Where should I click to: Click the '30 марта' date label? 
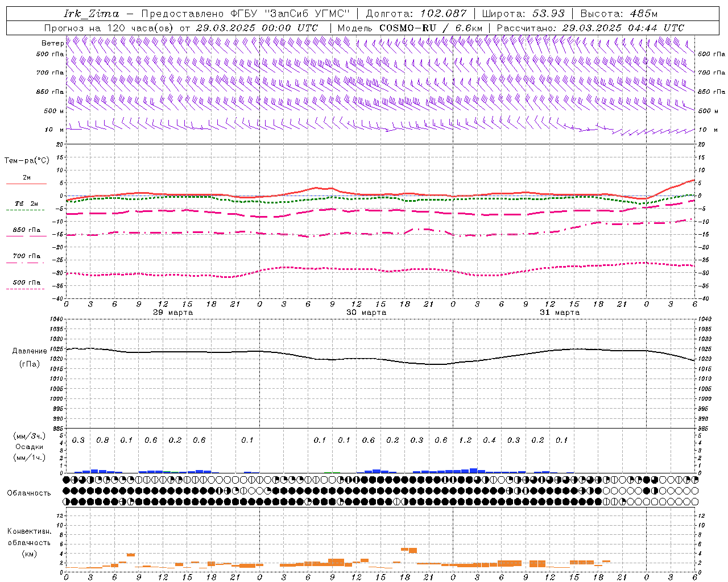click(x=366, y=313)
